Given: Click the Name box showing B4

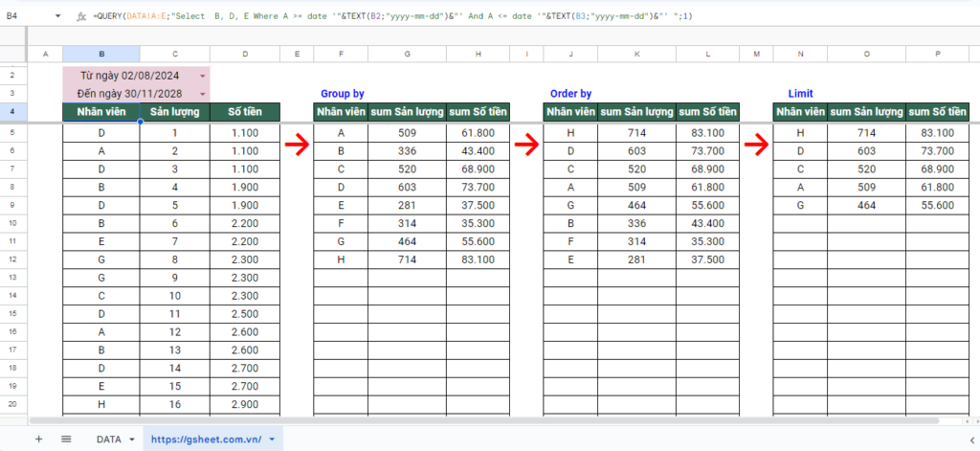Looking at the screenshot, I should click(x=27, y=17).
